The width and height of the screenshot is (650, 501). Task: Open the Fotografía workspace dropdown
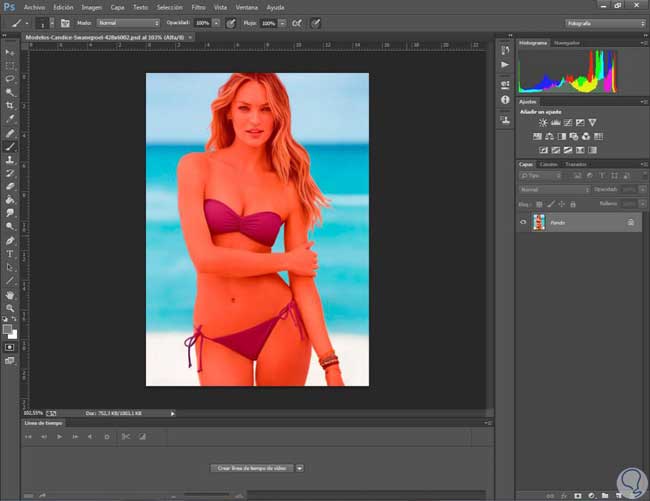pyautogui.click(x=603, y=22)
